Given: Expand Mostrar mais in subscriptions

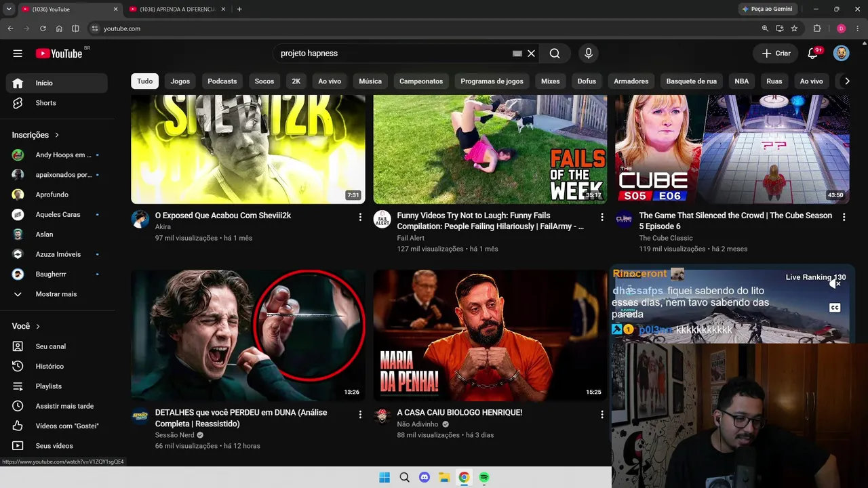Looking at the screenshot, I should [x=56, y=294].
